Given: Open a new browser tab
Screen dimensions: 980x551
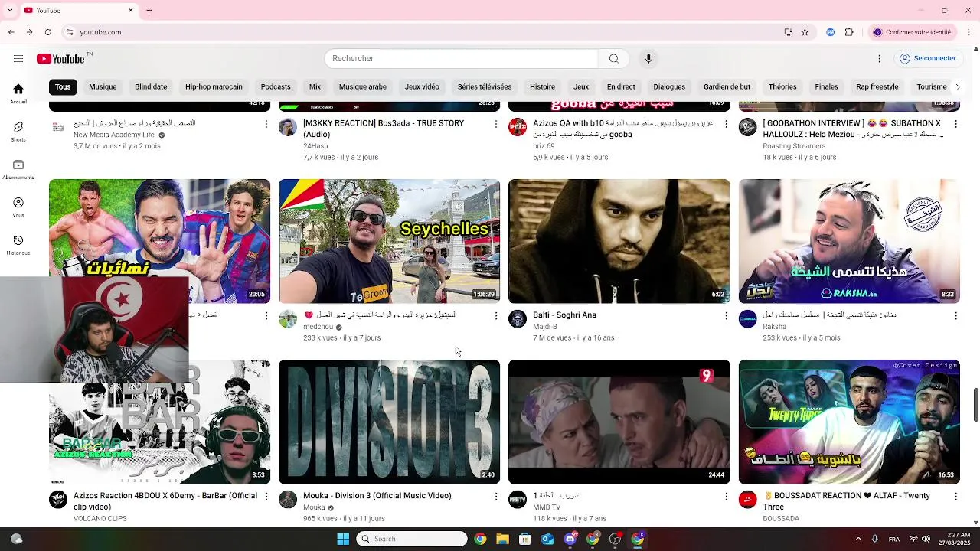Looking at the screenshot, I should [x=149, y=10].
